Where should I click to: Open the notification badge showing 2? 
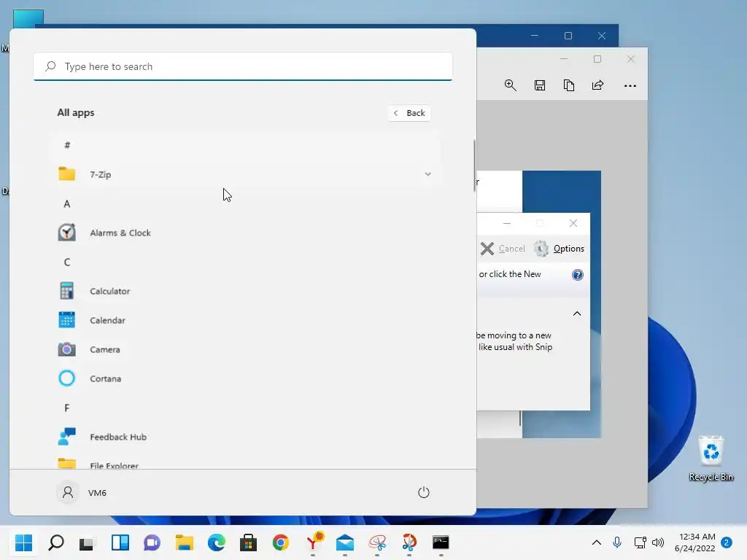click(x=727, y=542)
